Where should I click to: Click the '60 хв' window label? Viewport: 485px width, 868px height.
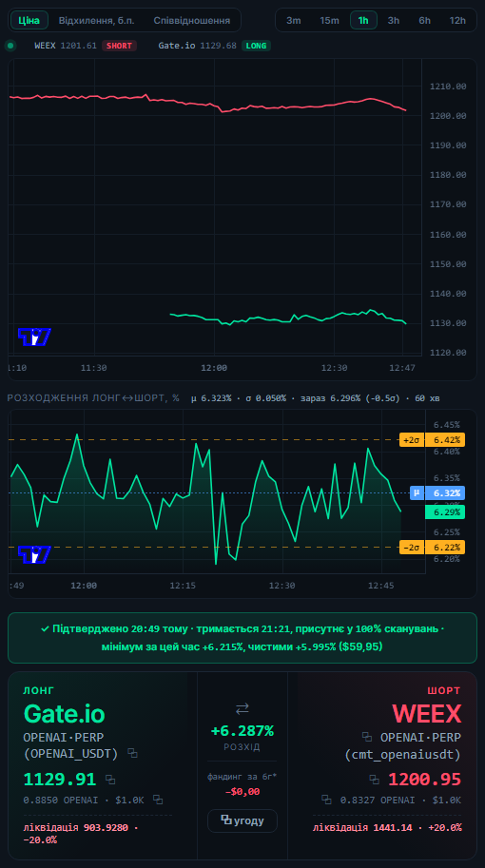pyautogui.click(x=426, y=398)
